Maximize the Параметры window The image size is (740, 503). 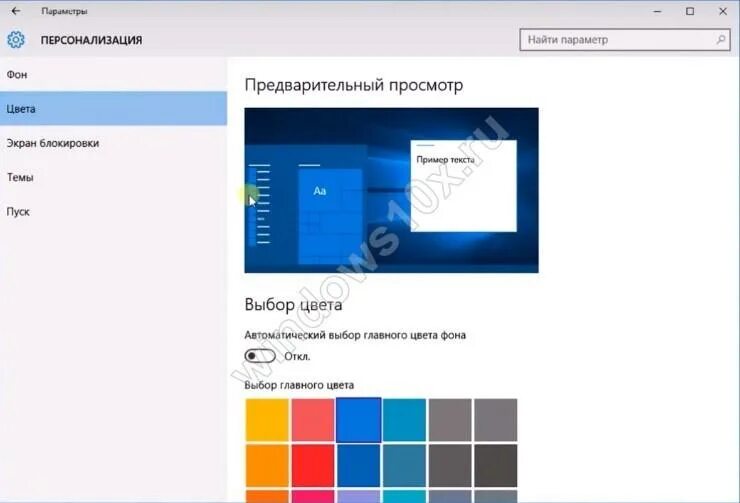coord(690,11)
